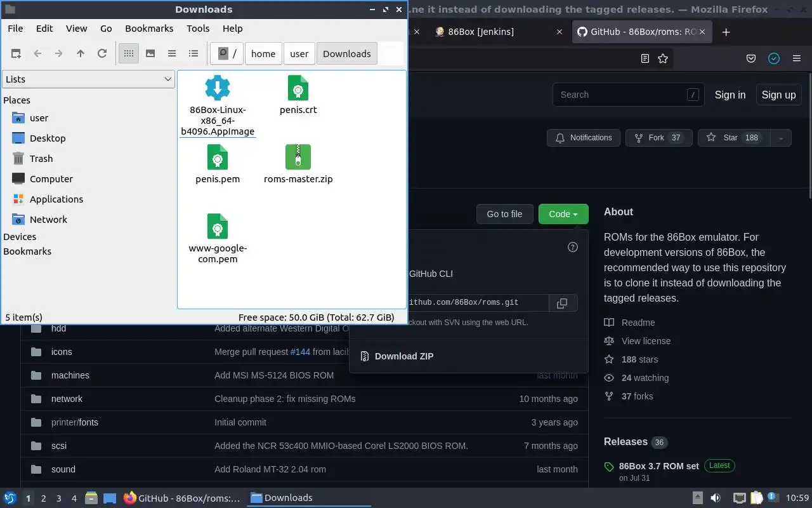Image resolution: width=812 pixels, height=508 pixels.
Task: Open a new tab in the file manager
Action: click(16, 54)
